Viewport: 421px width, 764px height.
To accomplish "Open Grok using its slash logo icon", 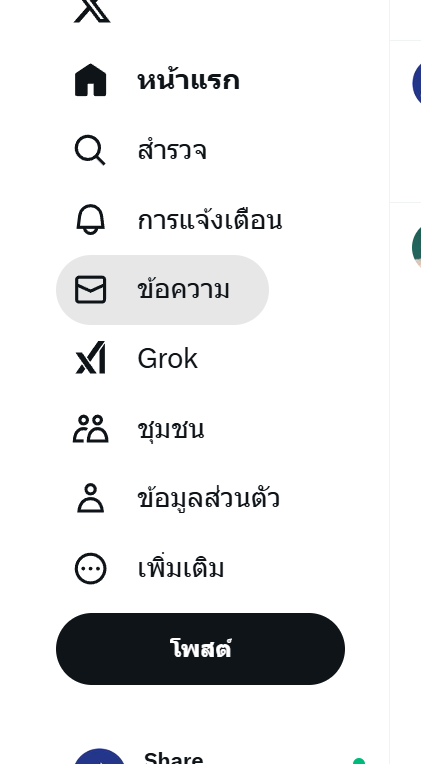I will point(91,358).
